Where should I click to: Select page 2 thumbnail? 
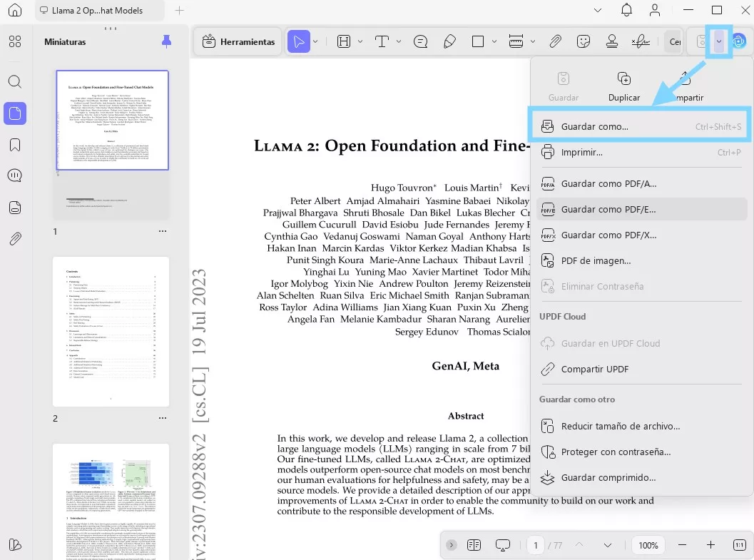click(111, 332)
